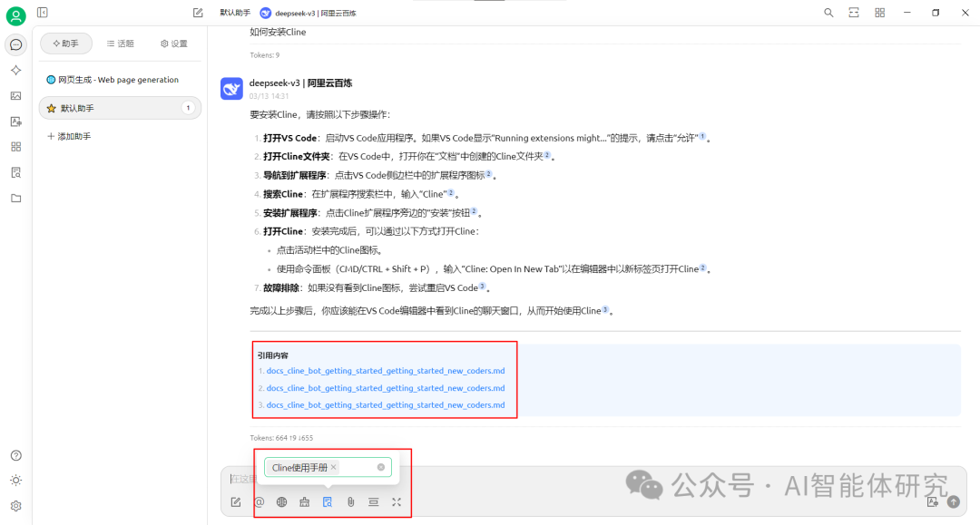
Task: Toggle the narrow mode icon beside search
Action: pos(854,13)
